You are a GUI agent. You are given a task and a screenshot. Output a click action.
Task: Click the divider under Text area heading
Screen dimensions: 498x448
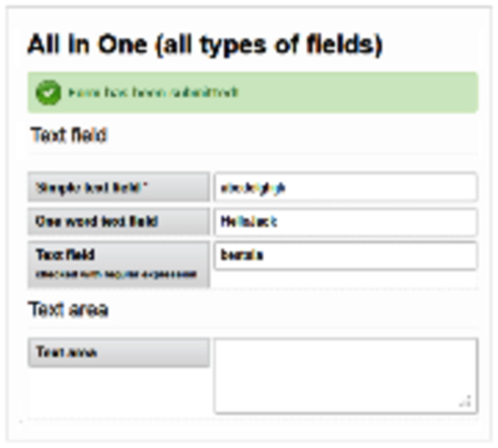click(253, 328)
